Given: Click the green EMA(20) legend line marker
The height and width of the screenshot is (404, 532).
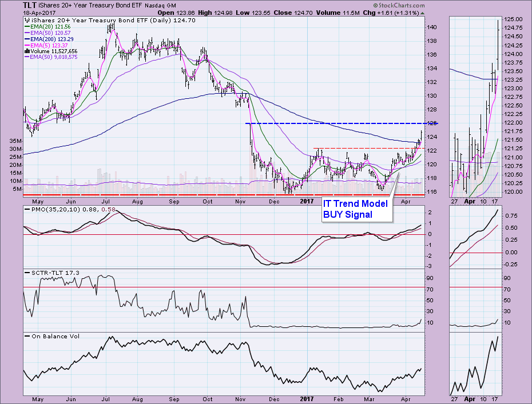Looking at the screenshot, I should (27, 27).
